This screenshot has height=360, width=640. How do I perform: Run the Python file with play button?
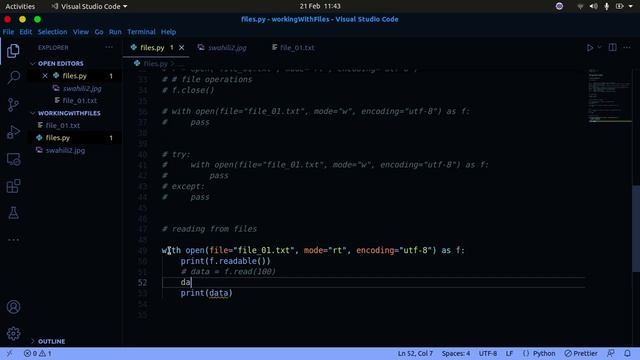point(590,48)
